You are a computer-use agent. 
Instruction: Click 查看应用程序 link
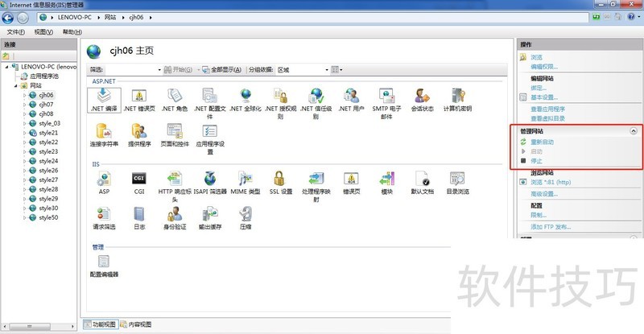(547, 109)
